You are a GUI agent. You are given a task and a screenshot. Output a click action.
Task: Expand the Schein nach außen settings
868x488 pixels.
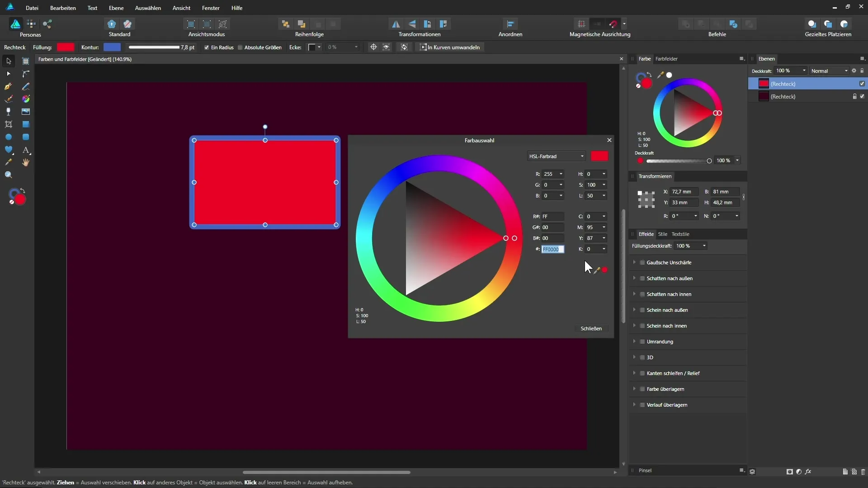(x=634, y=310)
